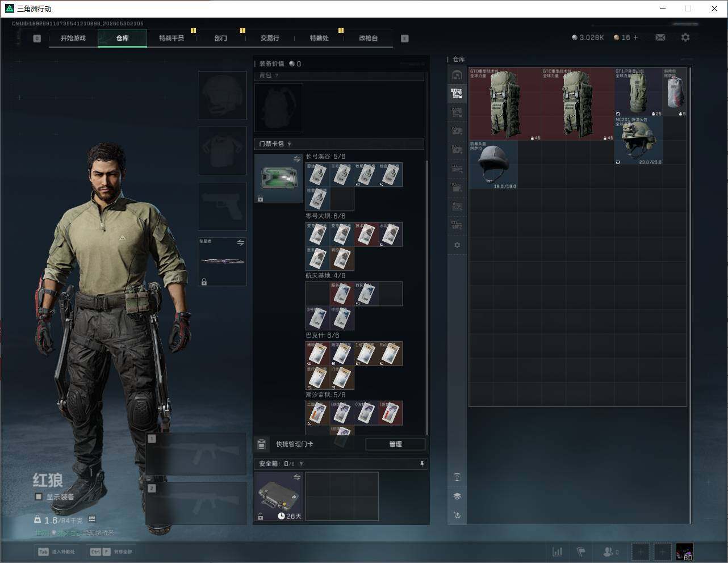This screenshot has height=563, width=728.
Task: Select empty primary weapon slot 1
Action: click(196, 454)
